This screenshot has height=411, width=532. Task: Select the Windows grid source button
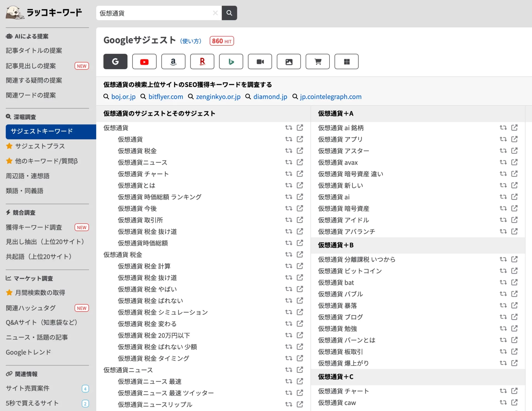click(346, 61)
